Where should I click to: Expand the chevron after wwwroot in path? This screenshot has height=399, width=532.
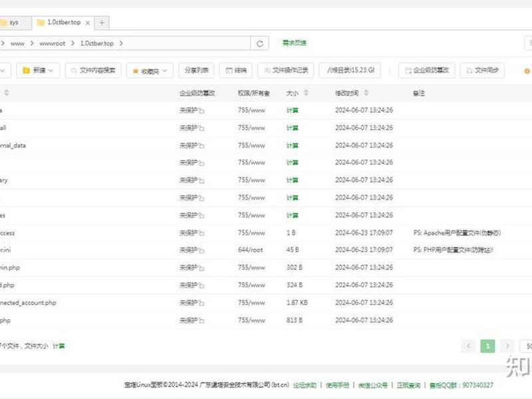tap(72, 43)
